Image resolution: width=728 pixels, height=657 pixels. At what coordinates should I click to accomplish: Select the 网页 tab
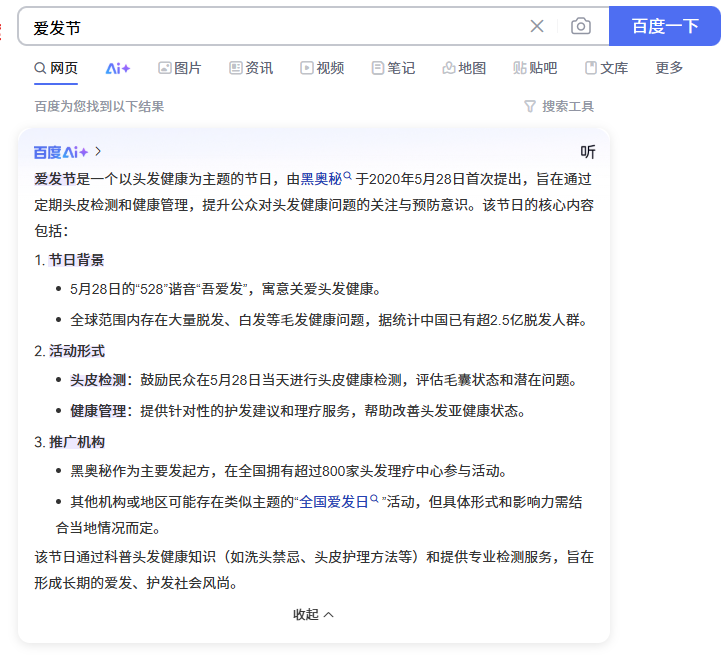tap(56, 68)
